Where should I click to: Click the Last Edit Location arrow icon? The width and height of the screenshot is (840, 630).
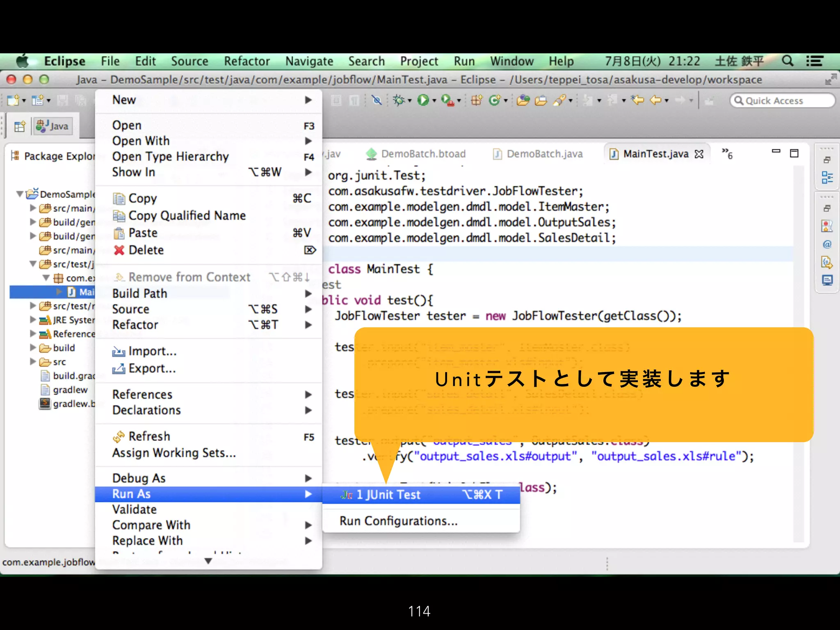(x=638, y=100)
